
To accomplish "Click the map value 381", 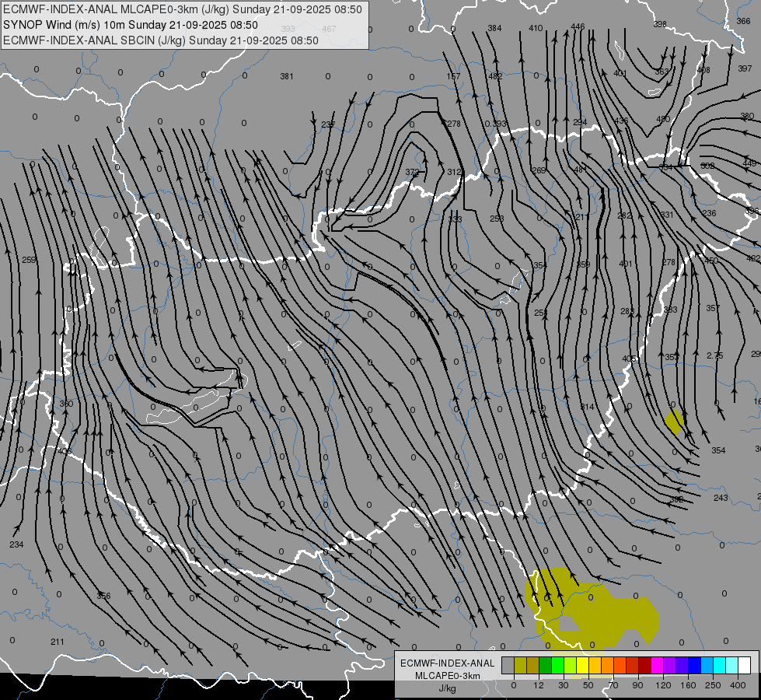I will pos(286,76).
